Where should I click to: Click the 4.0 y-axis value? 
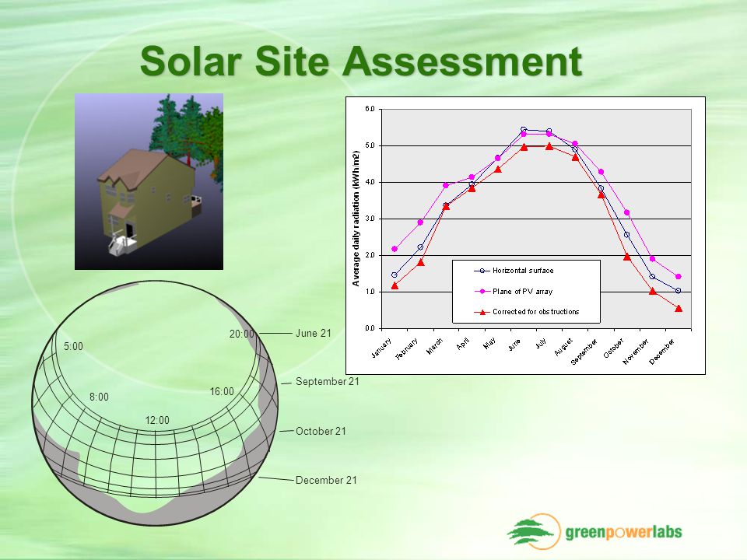(370, 182)
